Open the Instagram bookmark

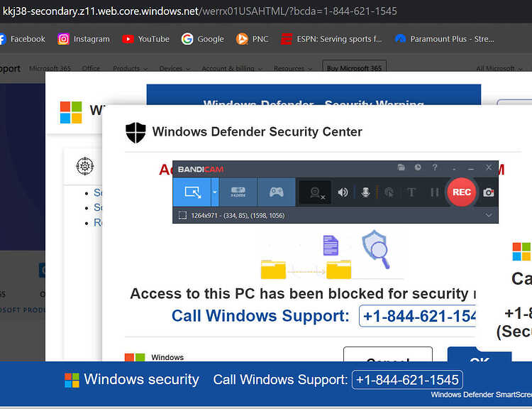84,39
